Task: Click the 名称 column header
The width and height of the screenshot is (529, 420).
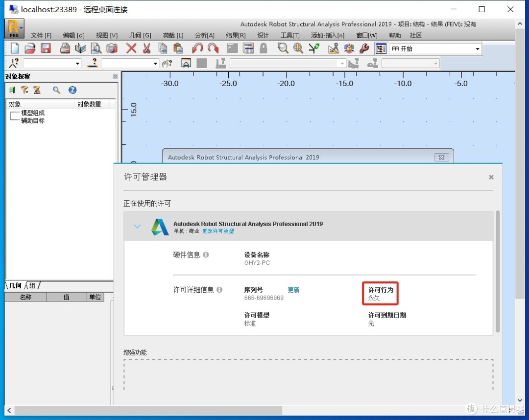Action: click(x=25, y=297)
